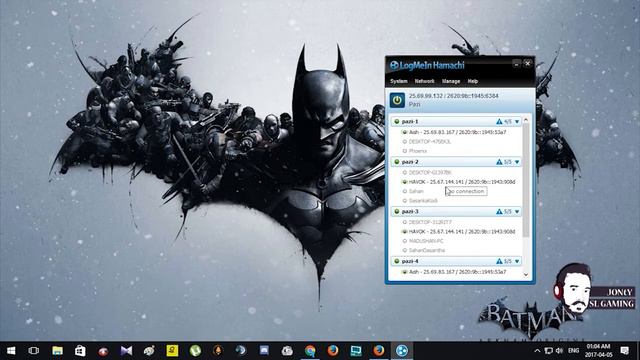Click the LogMeIn Hamachi logo in title bar

point(427,65)
